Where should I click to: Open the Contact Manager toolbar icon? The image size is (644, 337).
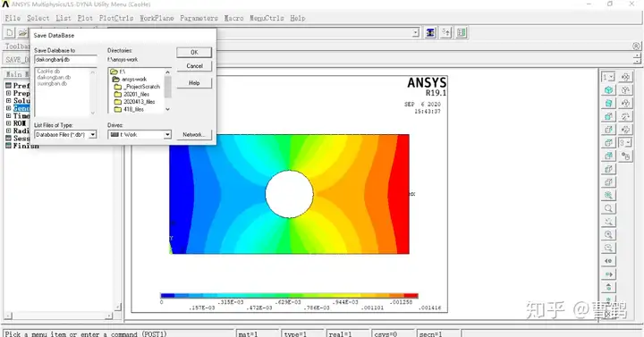(462, 32)
